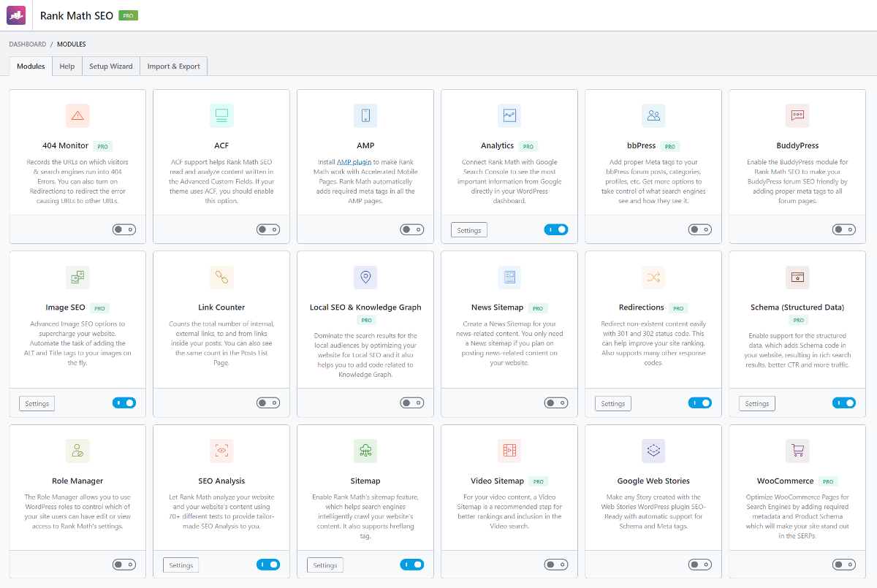The width and height of the screenshot is (877, 588).
Task: Click the Link Counter chain icon
Action: pyautogui.click(x=221, y=278)
